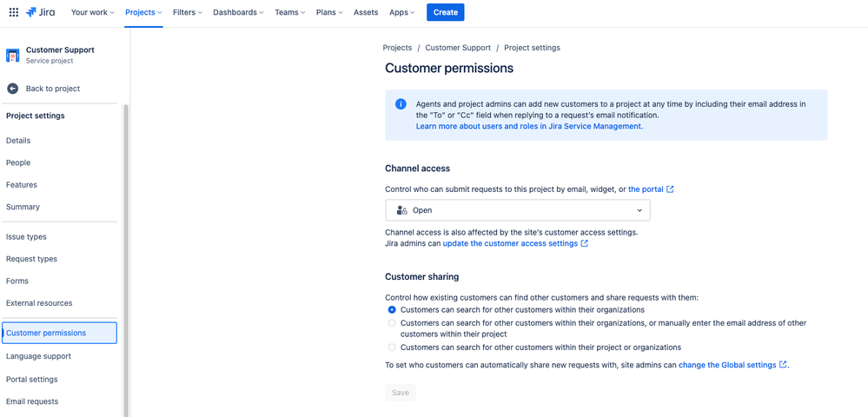
Task: Expand the Your work menu
Action: click(92, 12)
